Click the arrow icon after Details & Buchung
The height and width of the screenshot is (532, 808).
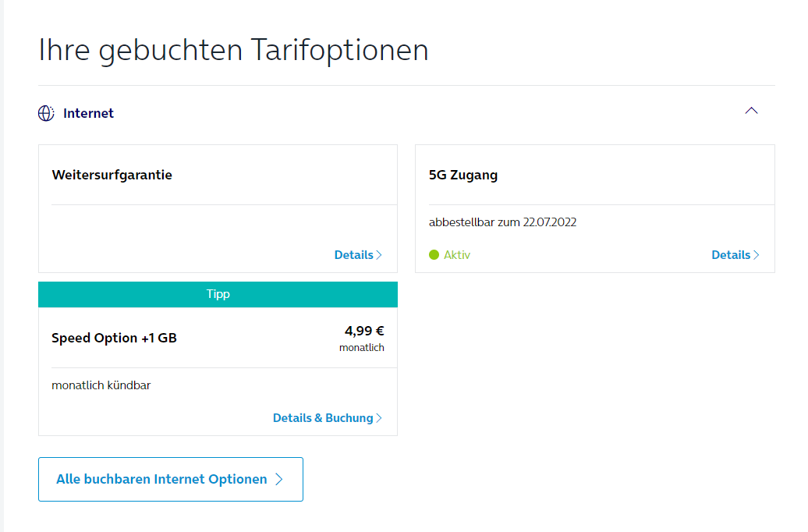pos(379,417)
